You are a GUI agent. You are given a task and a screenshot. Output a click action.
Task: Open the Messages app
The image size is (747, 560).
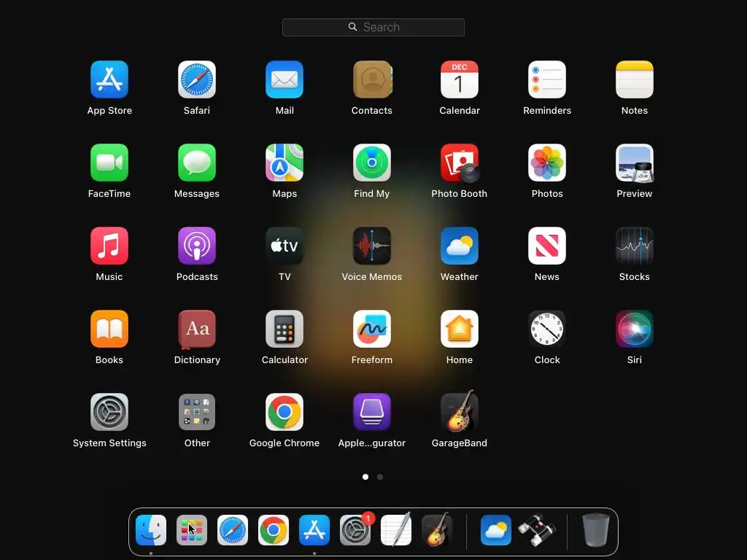click(197, 163)
